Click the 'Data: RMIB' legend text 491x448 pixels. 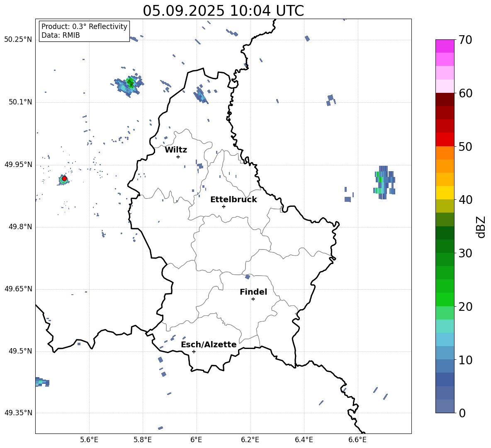61,35
